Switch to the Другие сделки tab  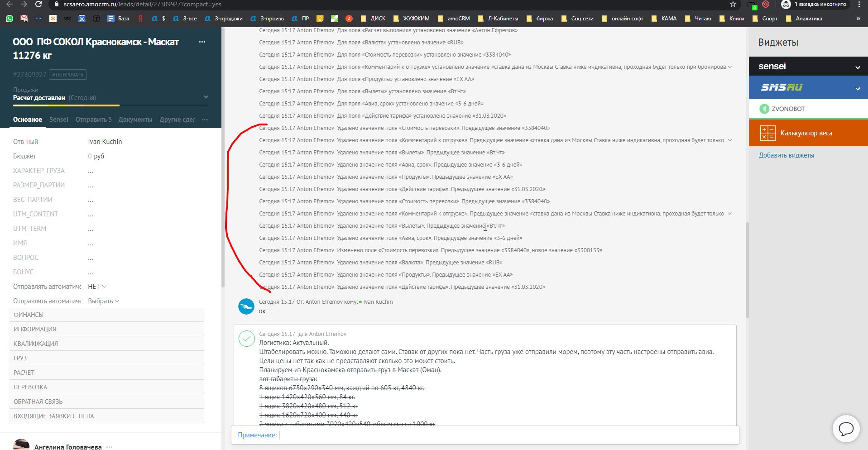[177, 120]
